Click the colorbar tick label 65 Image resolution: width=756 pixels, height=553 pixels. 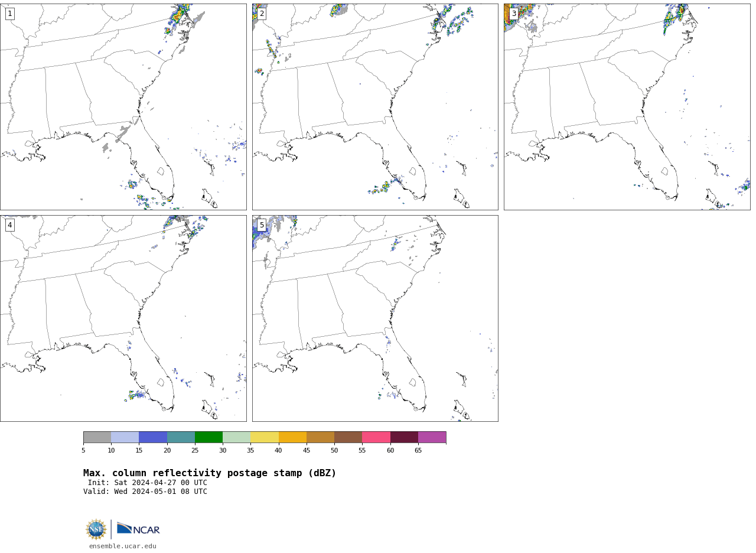tap(418, 451)
